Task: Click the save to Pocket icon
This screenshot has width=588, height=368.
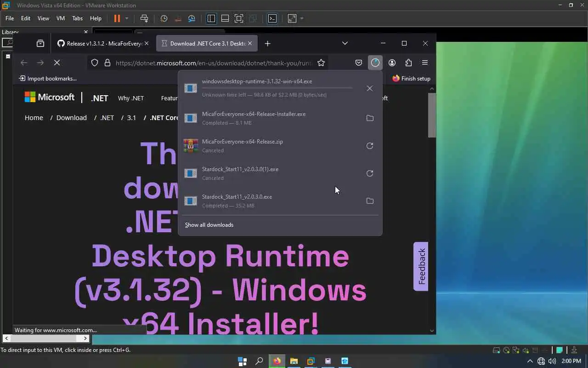Action: pyautogui.click(x=359, y=63)
